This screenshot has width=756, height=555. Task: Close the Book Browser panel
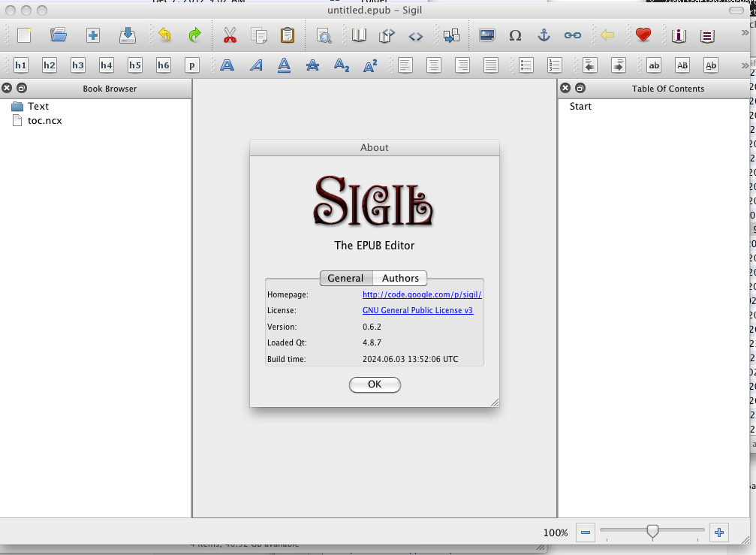pos(7,88)
